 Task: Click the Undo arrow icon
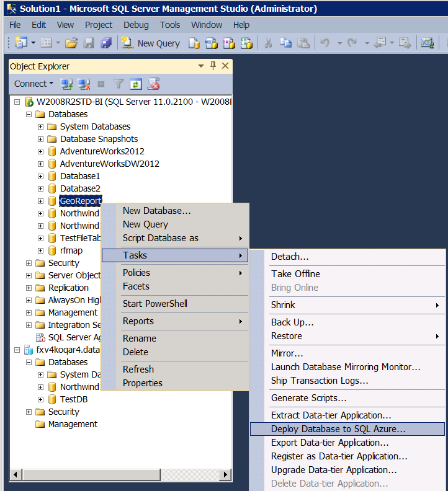pyautogui.click(x=325, y=43)
